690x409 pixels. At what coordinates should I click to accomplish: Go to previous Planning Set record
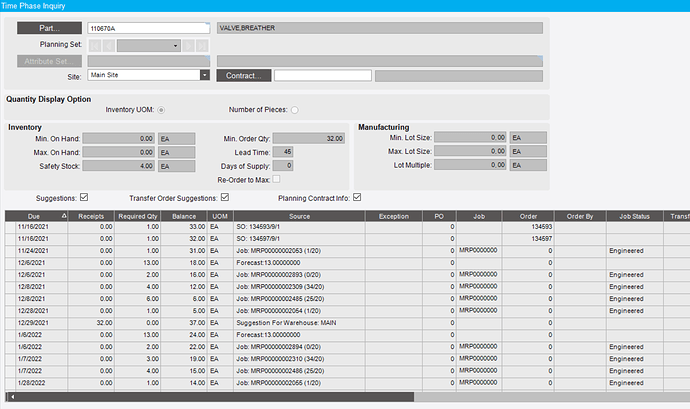coord(109,45)
